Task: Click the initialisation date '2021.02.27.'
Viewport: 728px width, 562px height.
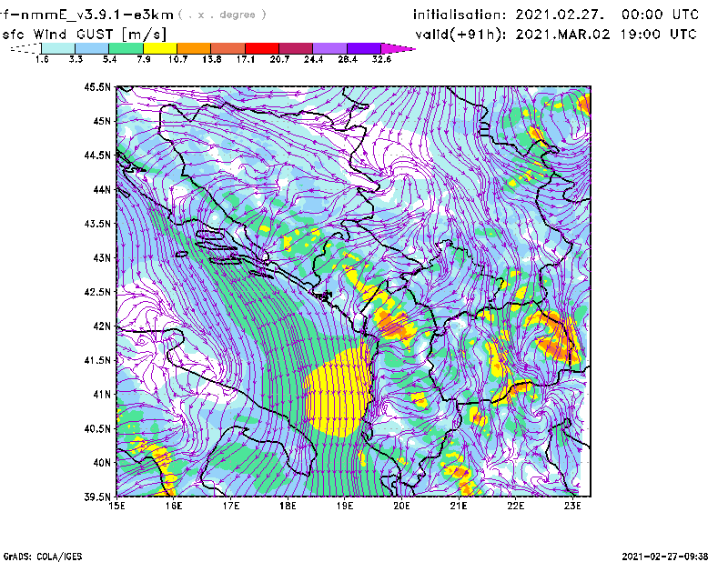Action: click(560, 15)
